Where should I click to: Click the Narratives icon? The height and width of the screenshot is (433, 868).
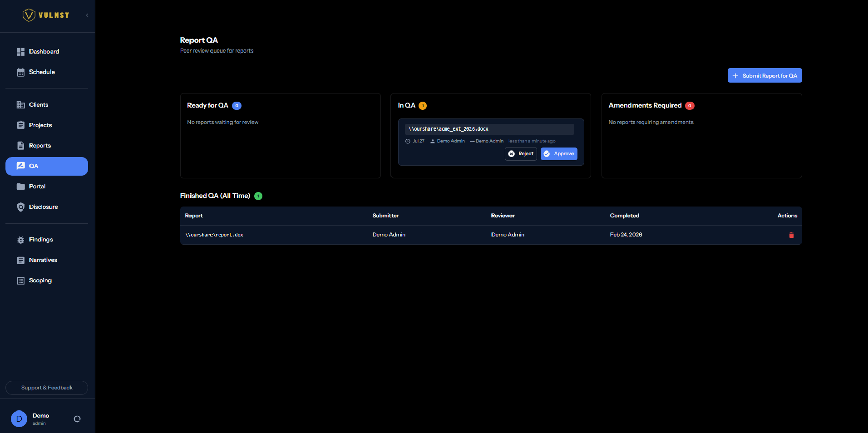click(21, 260)
